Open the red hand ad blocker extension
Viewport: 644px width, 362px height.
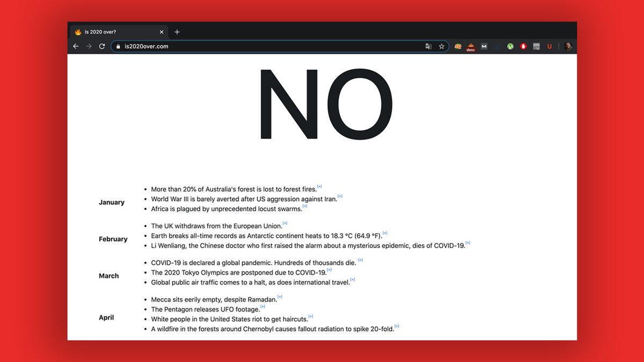(523, 47)
